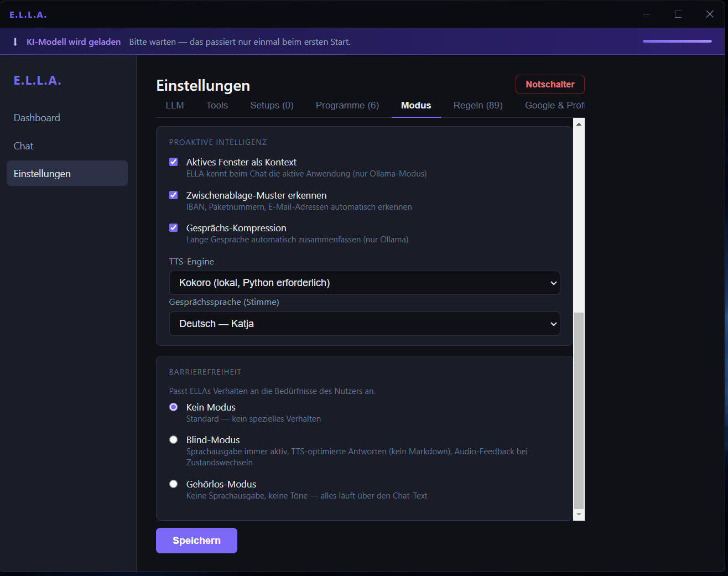Open the Tools tab
728x576 pixels.
click(x=217, y=105)
